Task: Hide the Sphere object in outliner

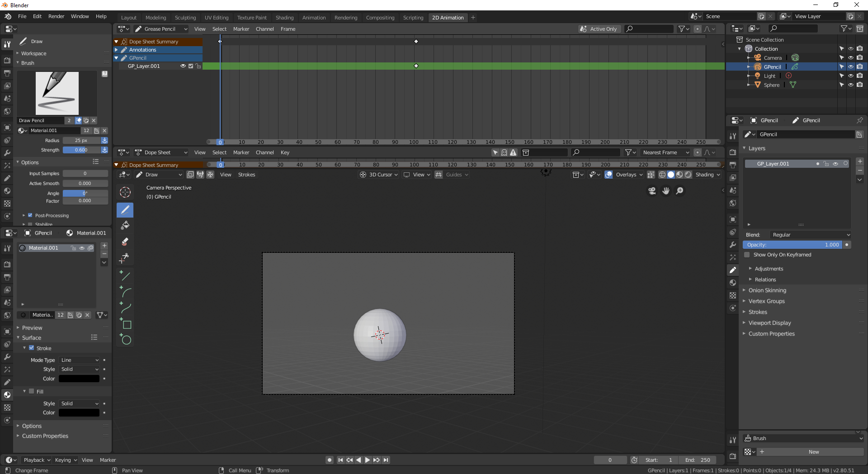Action: pos(850,85)
